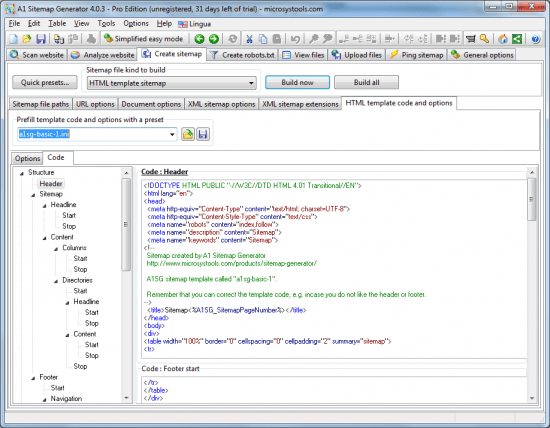Click inside the Footer start code editor
This screenshot has width=550, height=428.
[334, 390]
